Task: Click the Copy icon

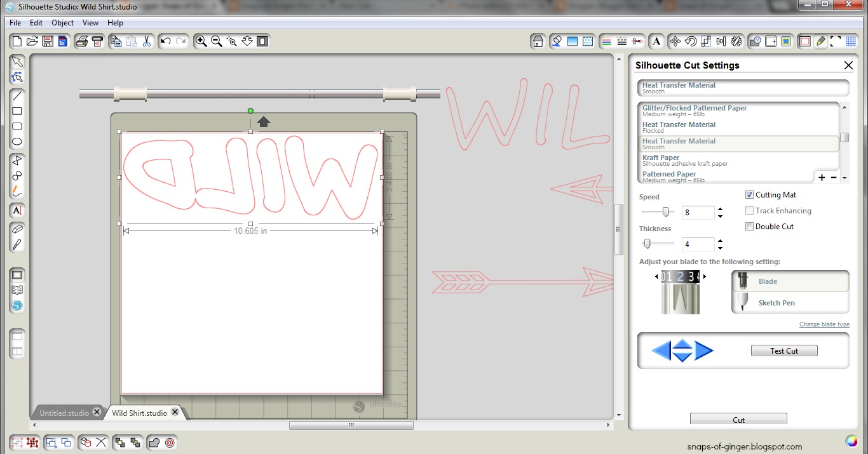Action: coord(116,41)
